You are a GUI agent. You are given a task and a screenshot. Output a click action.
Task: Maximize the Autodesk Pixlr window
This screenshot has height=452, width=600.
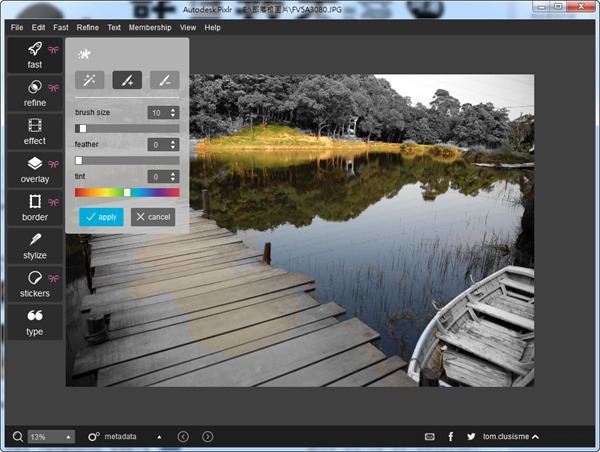point(558,6)
